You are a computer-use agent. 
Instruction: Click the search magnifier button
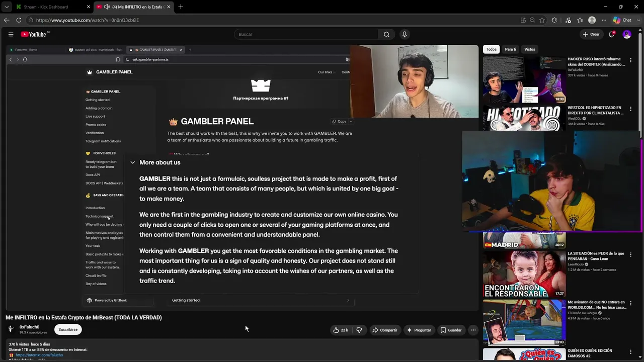click(x=386, y=34)
